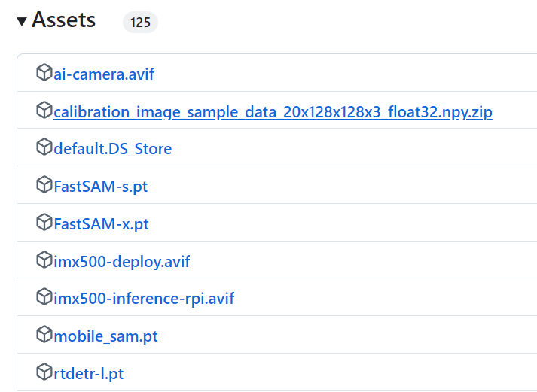Download the FastSAM-s.pt model
Viewport: 537px width, 392px height.
pyautogui.click(x=101, y=187)
